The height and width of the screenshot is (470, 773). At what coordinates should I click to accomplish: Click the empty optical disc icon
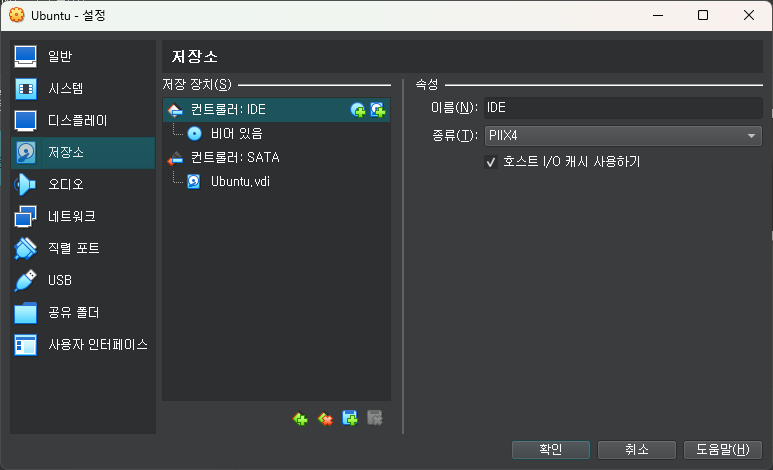click(x=195, y=134)
